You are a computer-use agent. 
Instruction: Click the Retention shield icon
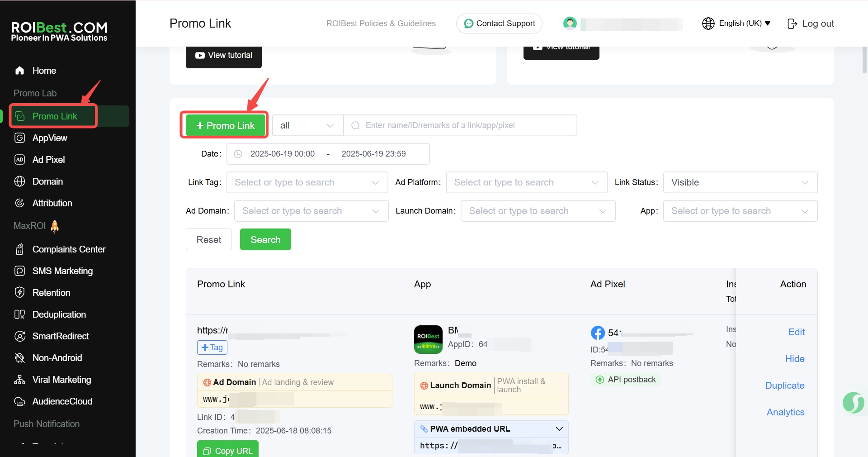19,293
